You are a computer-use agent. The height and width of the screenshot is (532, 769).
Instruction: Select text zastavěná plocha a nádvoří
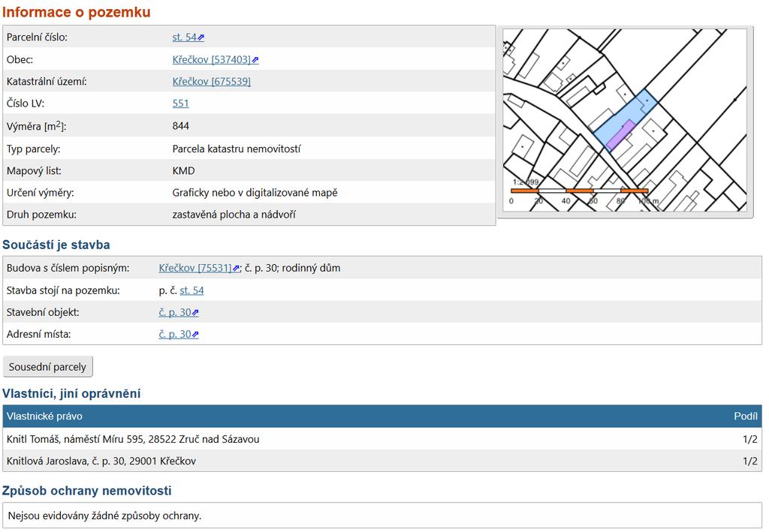pyautogui.click(x=234, y=215)
